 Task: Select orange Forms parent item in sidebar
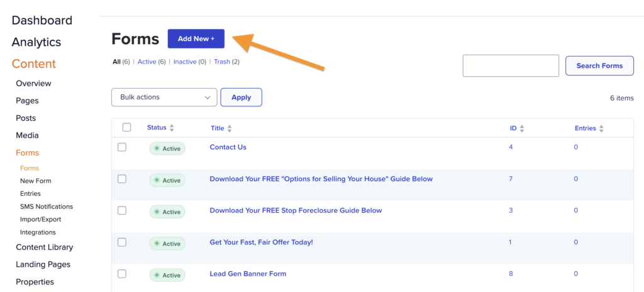tap(27, 152)
